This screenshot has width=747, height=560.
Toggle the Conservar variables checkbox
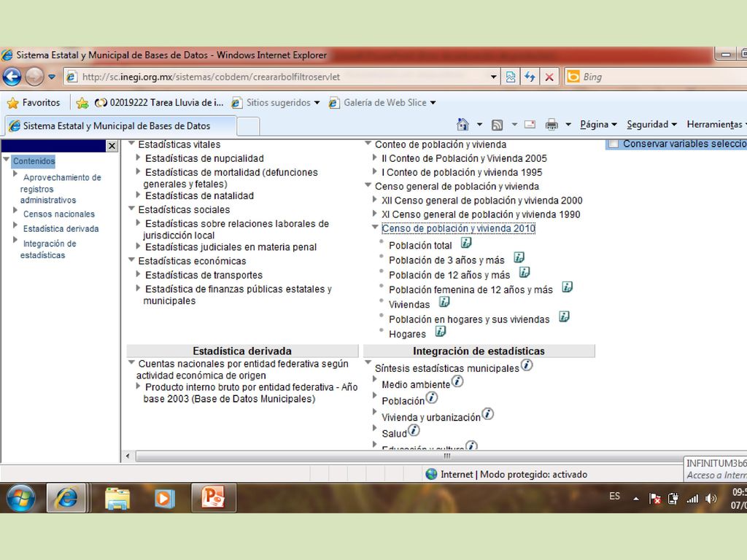tap(614, 144)
